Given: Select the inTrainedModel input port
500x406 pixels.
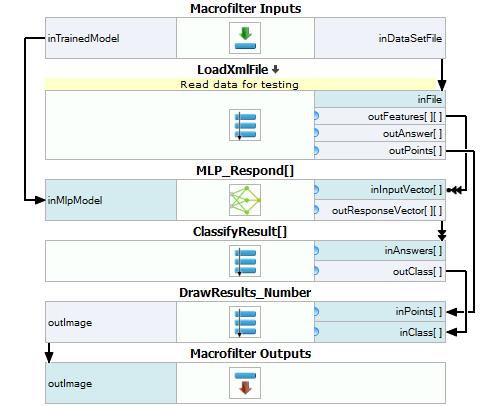Looking at the screenshot, I should tap(111, 38).
